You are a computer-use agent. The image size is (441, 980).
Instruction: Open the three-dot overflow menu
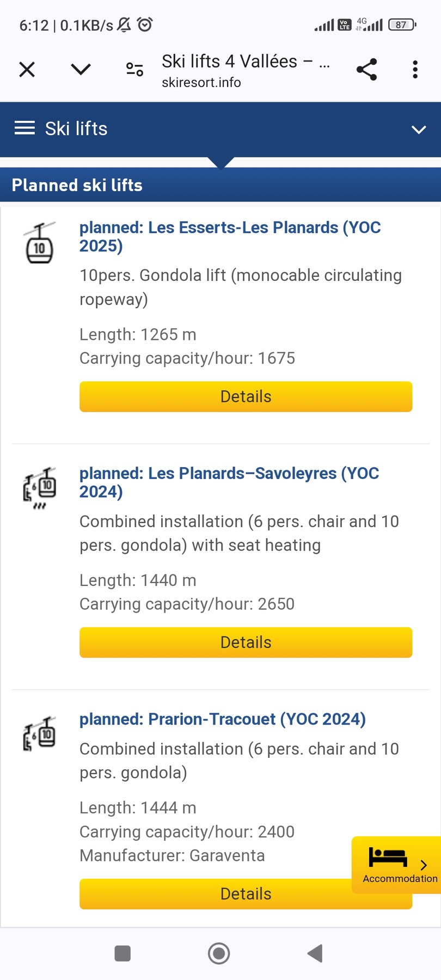(415, 70)
